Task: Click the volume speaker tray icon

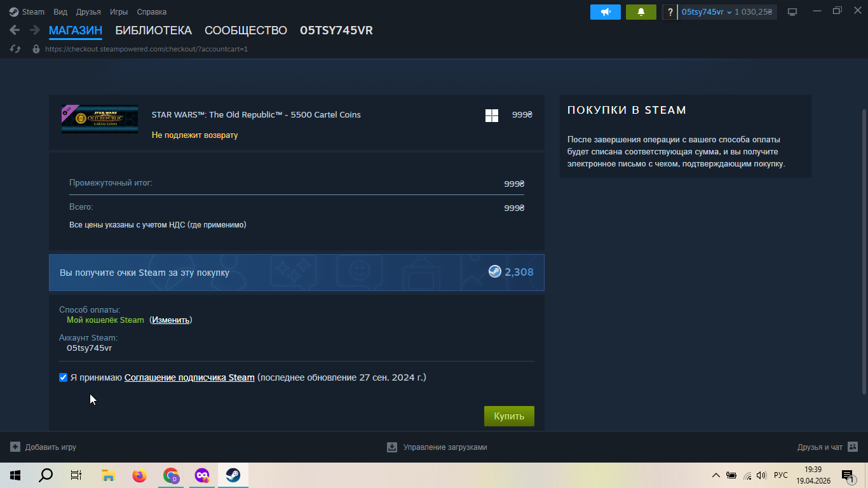Action: coord(762,475)
